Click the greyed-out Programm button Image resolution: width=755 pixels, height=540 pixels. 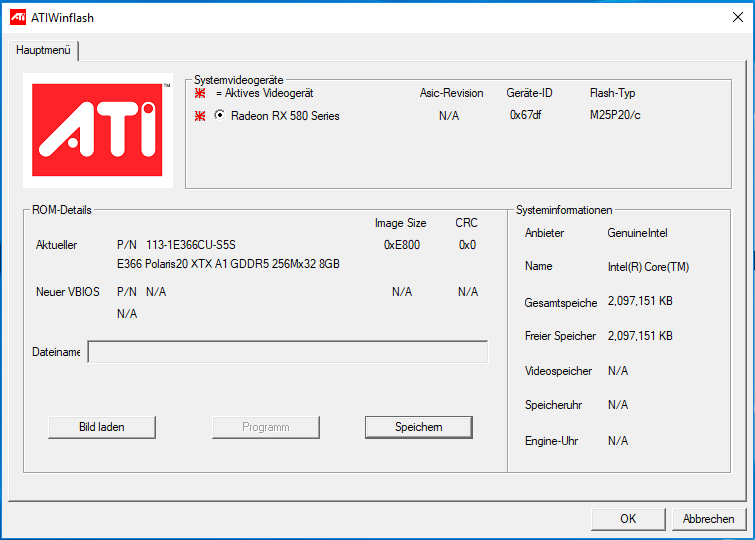265,427
